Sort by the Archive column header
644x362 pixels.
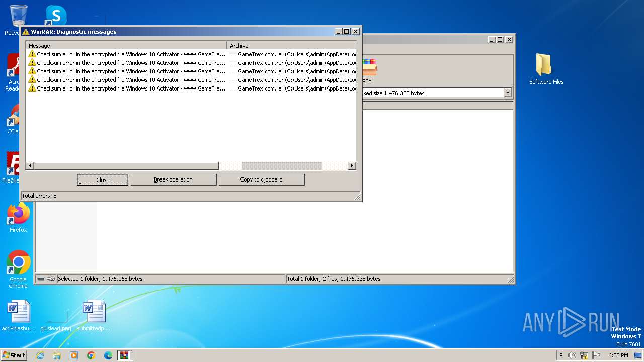[292, 46]
